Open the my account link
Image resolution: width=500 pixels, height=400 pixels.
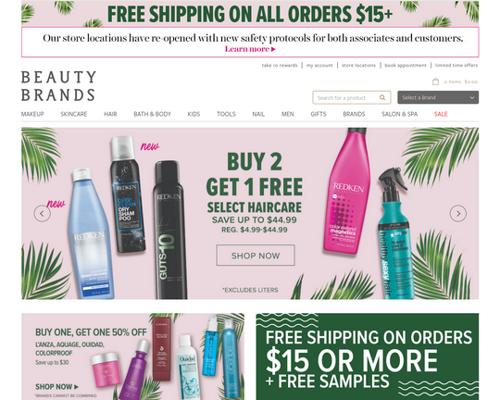point(319,65)
